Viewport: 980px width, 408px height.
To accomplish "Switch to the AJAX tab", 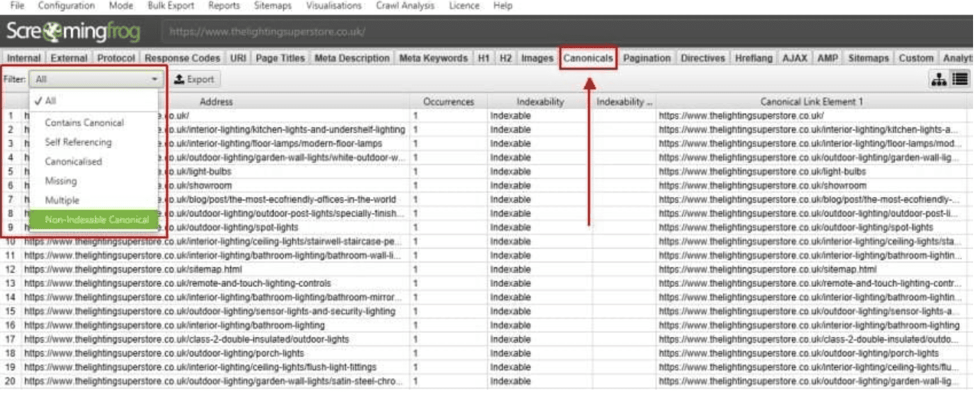I will pyautogui.click(x=795, y=58).
